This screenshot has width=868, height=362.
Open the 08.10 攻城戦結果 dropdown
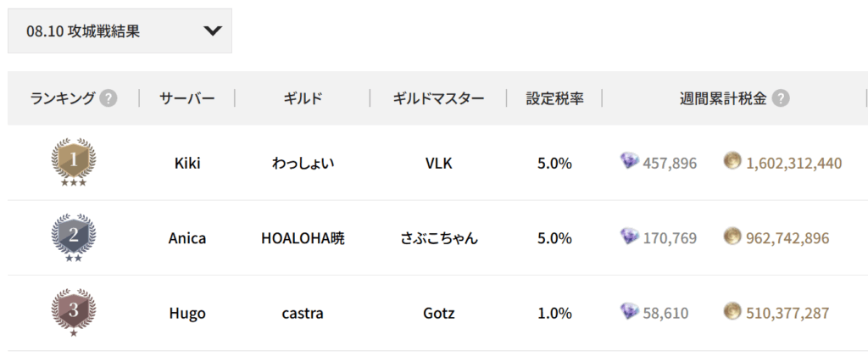[119, 31]
